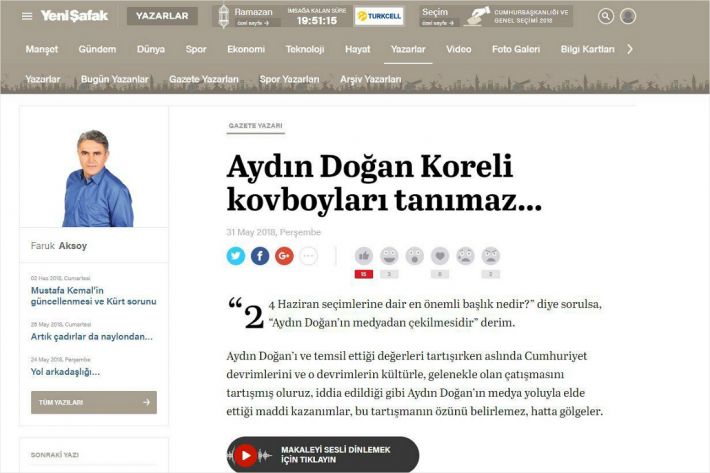Open more sharing options ellipsis

tap(308, 256)
